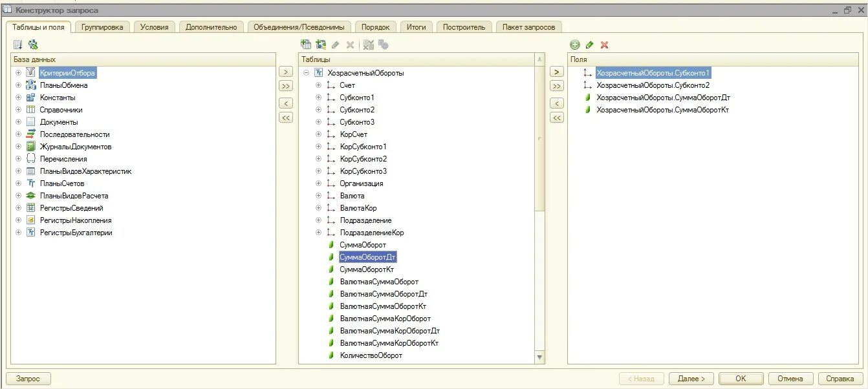Image resolution: width=868 pixels, height=389 pixels.
Task: Click the КритерииОтбора funnel icon
Action: [30, 72]
